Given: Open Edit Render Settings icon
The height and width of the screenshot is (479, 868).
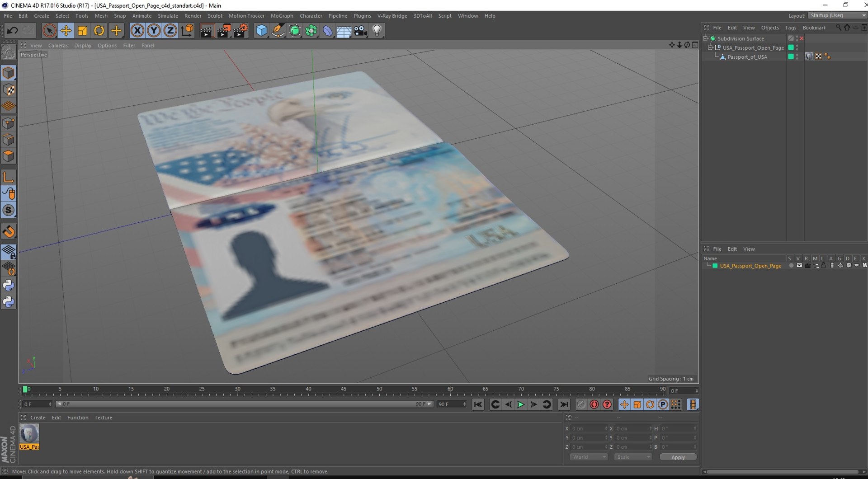Looking at the screenshot, I should (241, 31).
